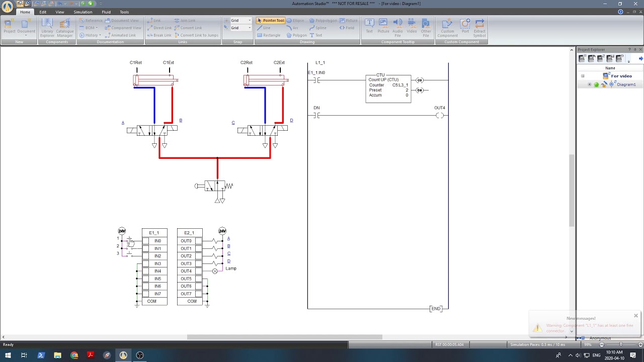
Task: Switch to Document View
Action: pyautogui.click(x=121, y=21)
